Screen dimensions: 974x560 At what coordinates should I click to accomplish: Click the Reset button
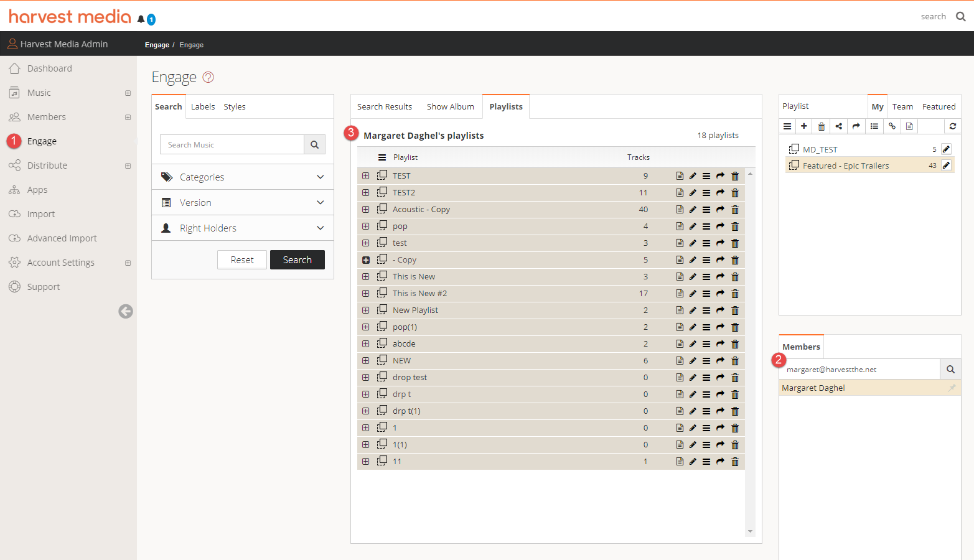click(242, 259)
